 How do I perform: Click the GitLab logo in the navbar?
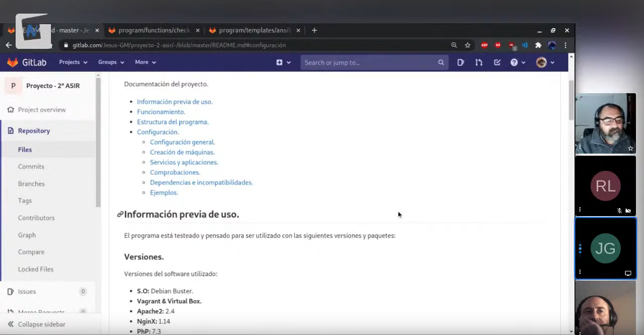coord(26,62)
